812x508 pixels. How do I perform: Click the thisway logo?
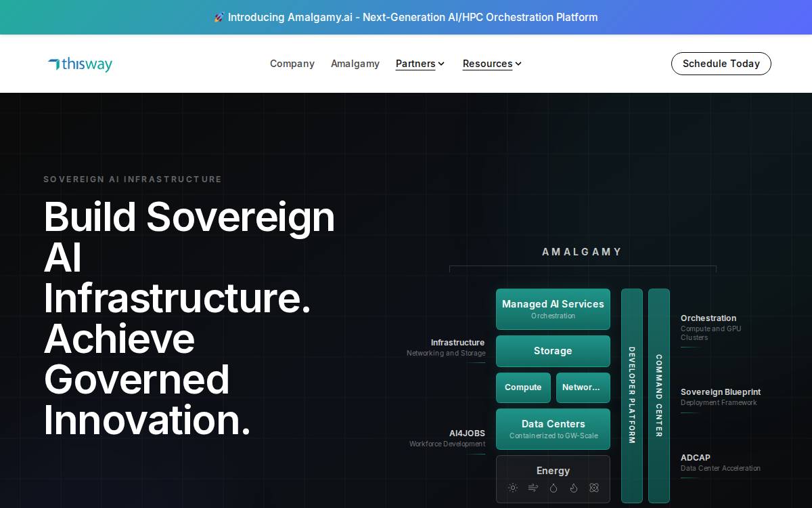(80, 64)
